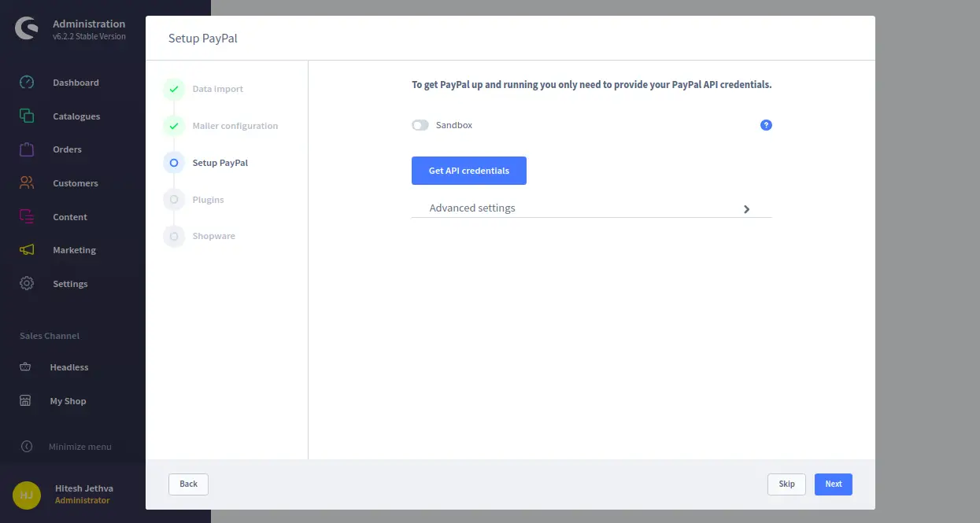Screen dimensions: 980x523
Task: Open the Settings menu item
Action: (x=70, y=284)
